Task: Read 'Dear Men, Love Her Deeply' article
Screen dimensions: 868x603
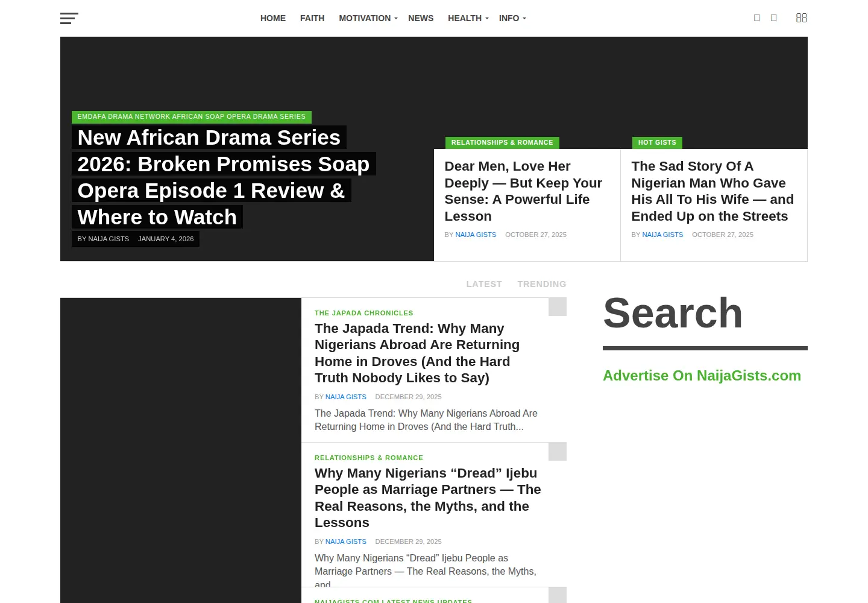Action: (x=523, y=191)
